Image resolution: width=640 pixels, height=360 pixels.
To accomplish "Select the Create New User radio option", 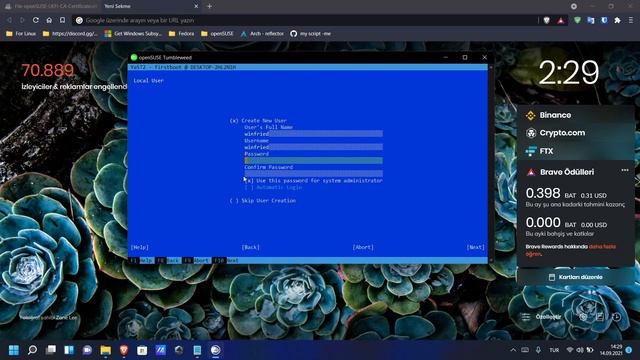I will pos(258,120).
